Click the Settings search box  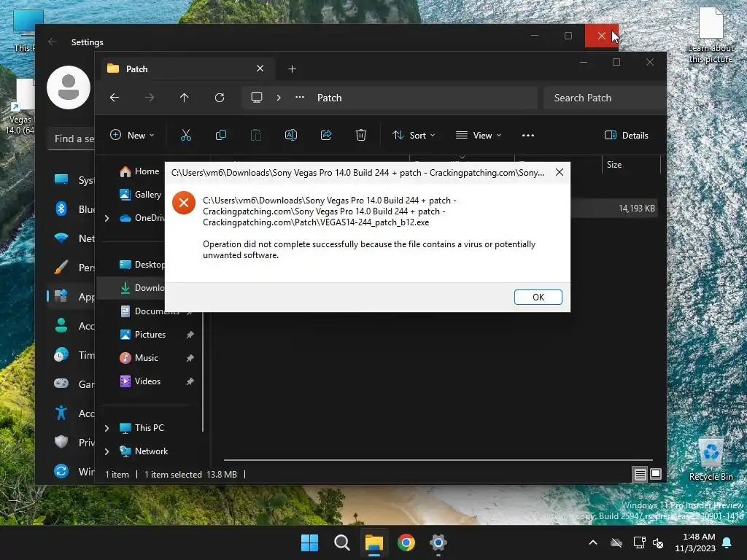coord(71,139)
